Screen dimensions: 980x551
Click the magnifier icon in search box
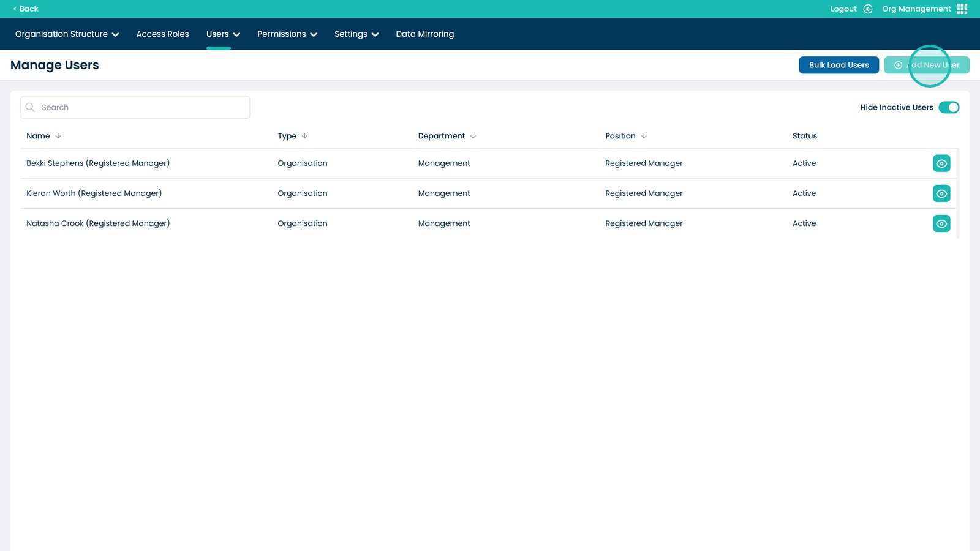pyautogui.click(x=30, y=107)
